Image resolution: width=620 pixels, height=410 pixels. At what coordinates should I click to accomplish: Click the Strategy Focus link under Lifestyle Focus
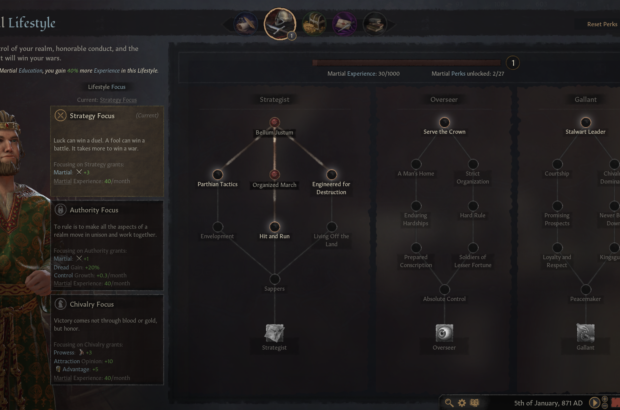click(118, 100)
